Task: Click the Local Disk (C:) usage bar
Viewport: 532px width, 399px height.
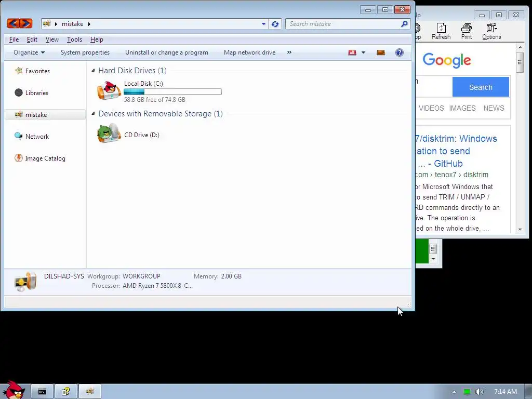Action: coord(172,91)
